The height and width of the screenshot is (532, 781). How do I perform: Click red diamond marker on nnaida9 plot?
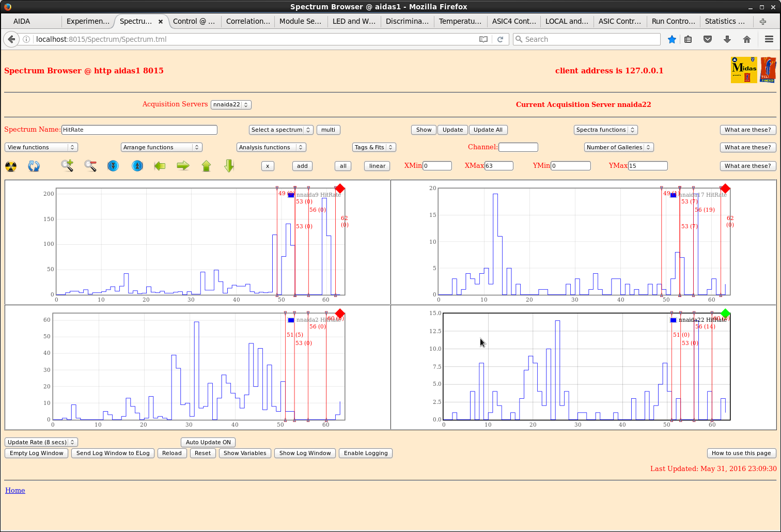(x=340, y=189)
